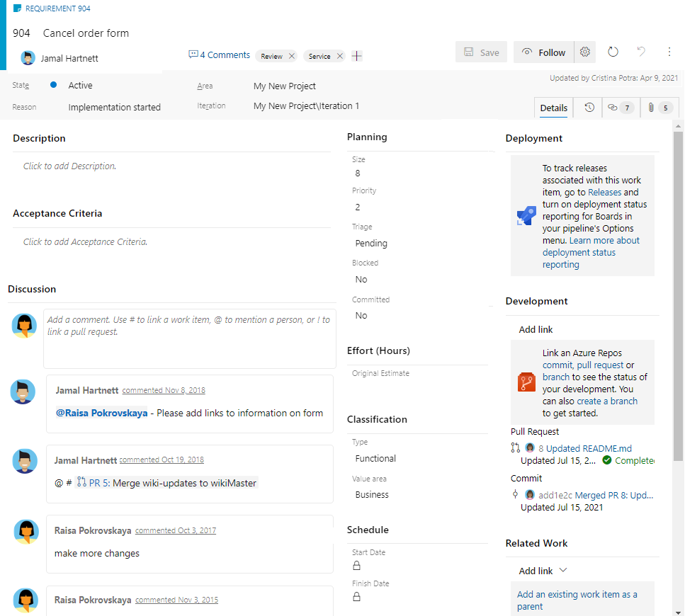Switch to the Details tab
The width and height of the screenshot is (685, 616).
click(x=553, y=108)
